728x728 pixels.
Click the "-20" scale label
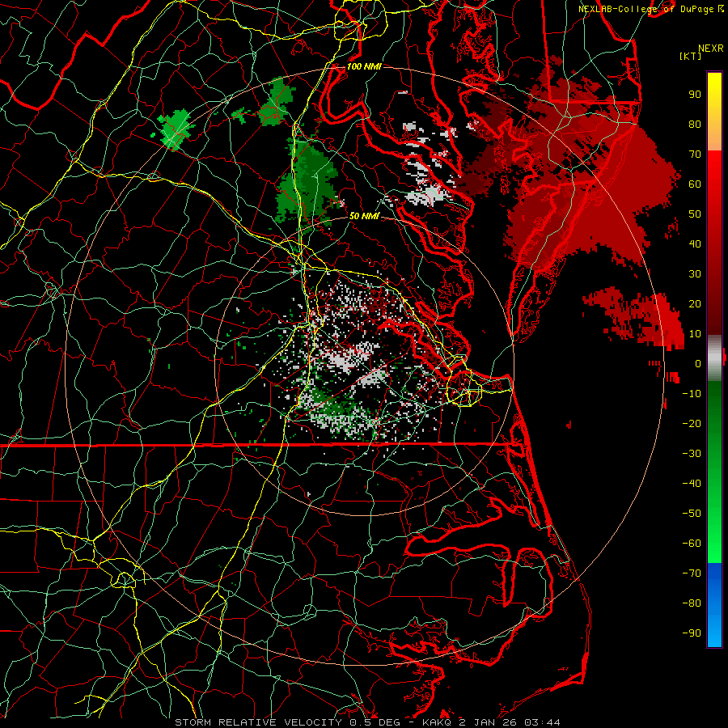click(x=692, y=423)
